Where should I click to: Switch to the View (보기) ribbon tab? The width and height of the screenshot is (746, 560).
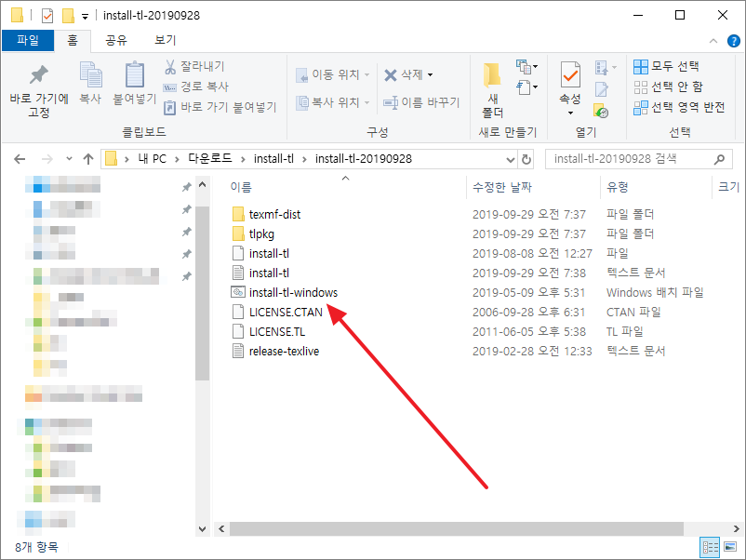click(165, 40)
